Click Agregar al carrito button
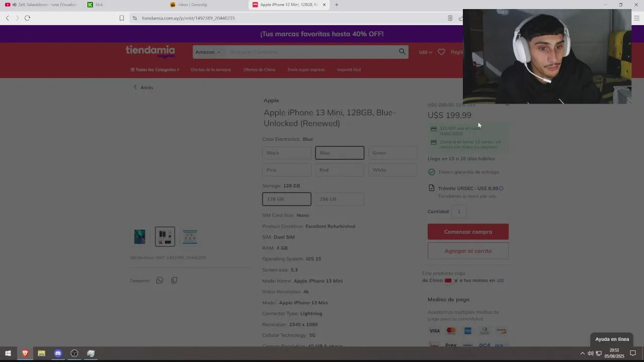The image size is (644, 362). coord(468,251)
